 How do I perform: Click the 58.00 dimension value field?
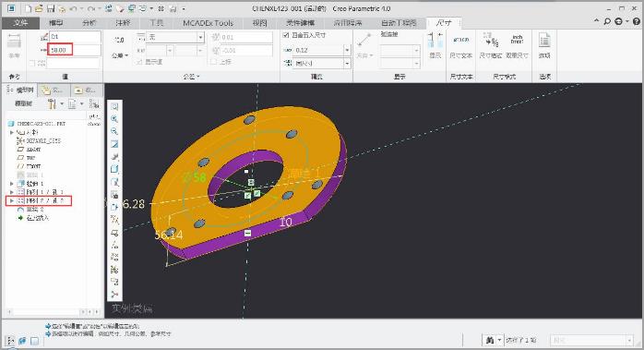(x=74, y=50)
